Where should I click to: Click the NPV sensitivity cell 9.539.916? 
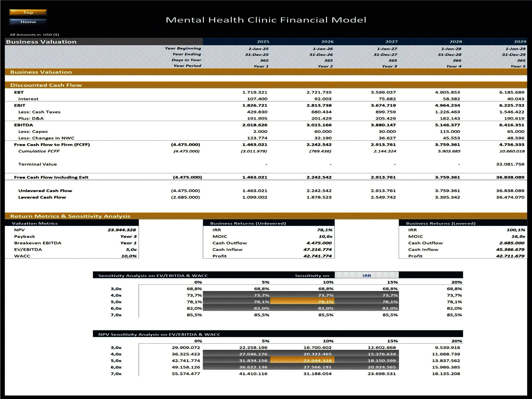[x=447, y=347]
